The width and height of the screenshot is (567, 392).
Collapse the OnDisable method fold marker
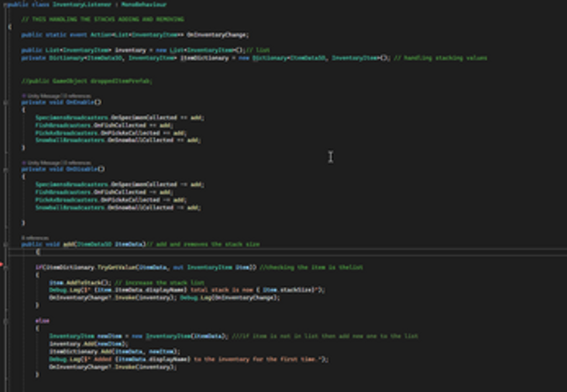coord(5,170)
